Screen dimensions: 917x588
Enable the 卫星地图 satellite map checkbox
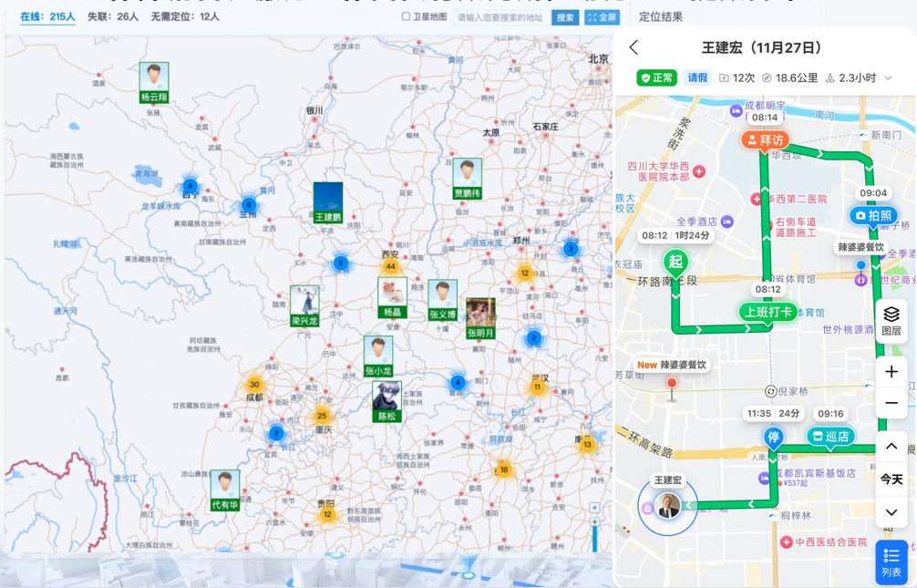(x=404, y=15)
